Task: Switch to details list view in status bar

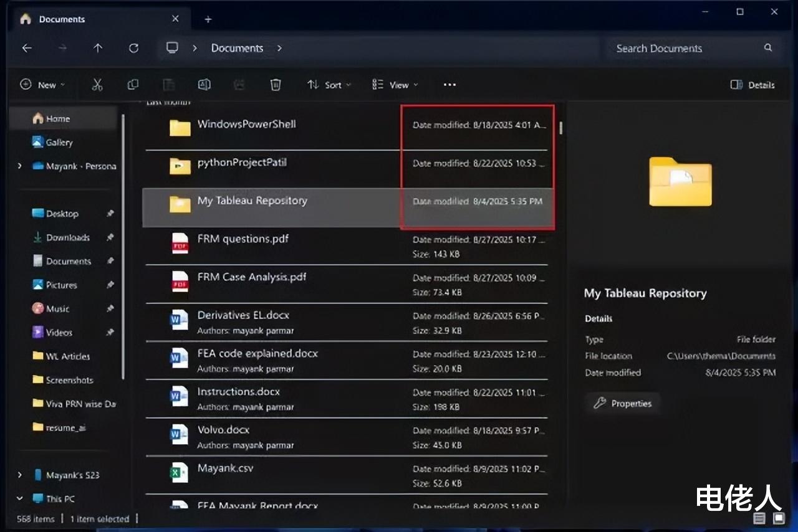Action: [x=759, y=518]
